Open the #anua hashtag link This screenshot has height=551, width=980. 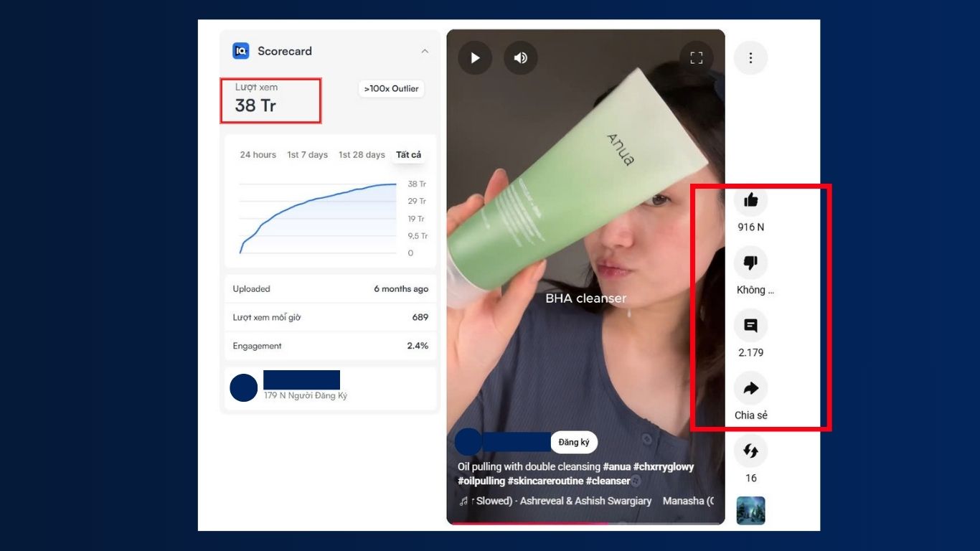(x=617, y=467)
